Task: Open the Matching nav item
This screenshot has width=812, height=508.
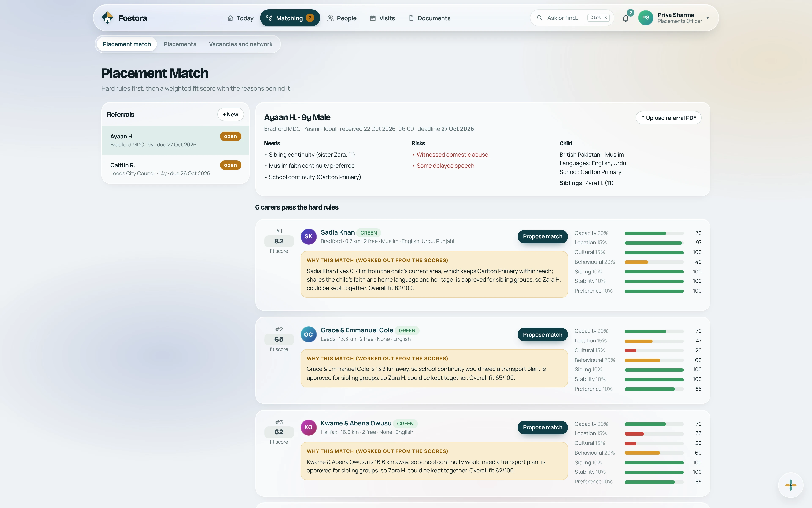Action: coord(290,18)
